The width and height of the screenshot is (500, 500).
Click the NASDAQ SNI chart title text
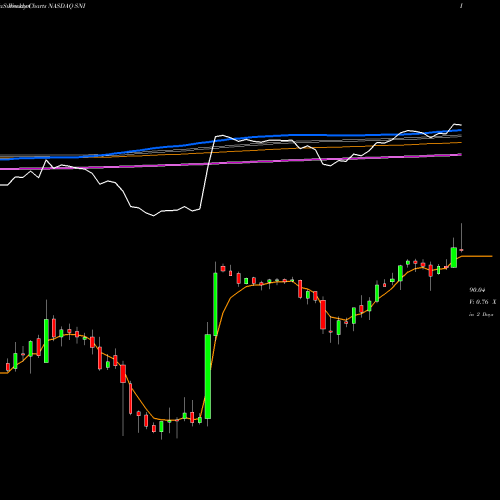[43, 6]
